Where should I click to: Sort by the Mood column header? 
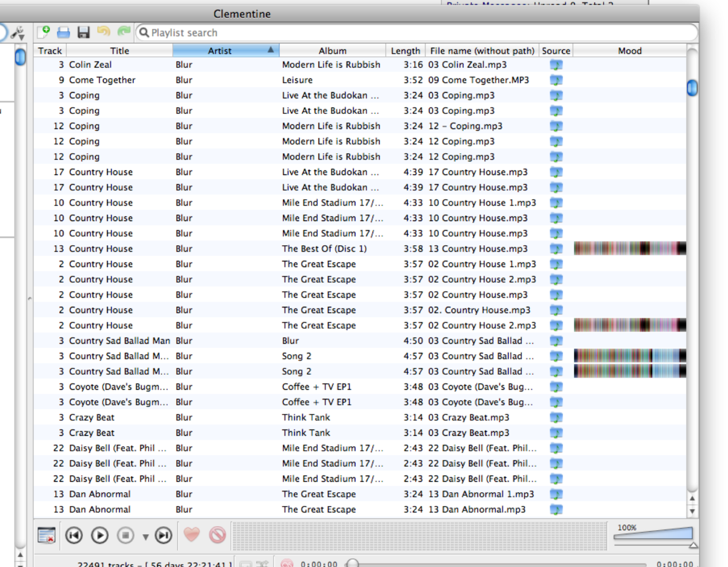(x=630, y=51)
